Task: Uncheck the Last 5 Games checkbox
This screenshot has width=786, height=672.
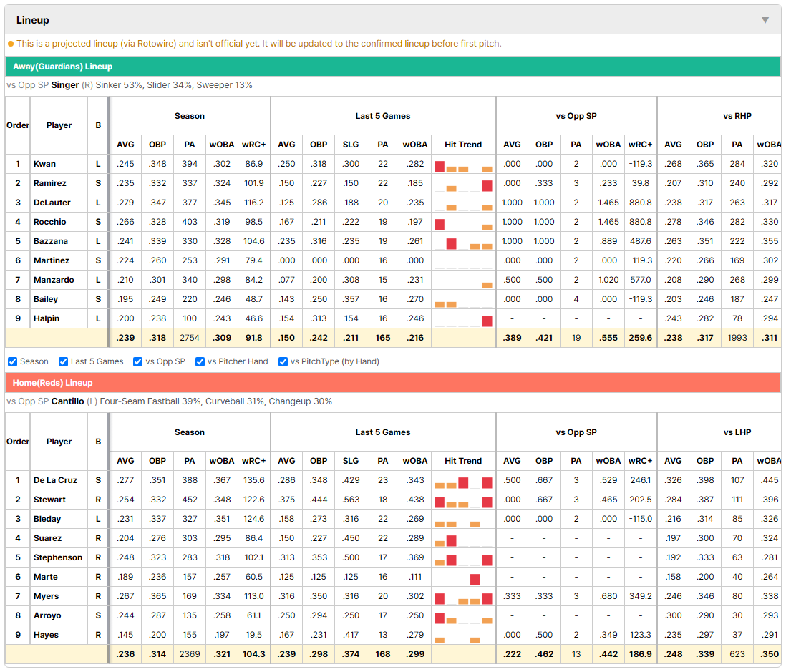Action: [63, 361]
